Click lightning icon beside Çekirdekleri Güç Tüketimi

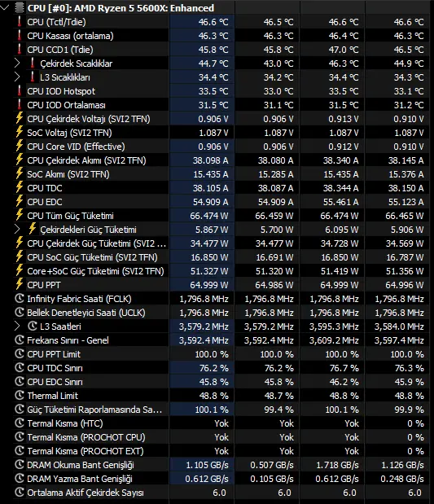coord(32,229)
